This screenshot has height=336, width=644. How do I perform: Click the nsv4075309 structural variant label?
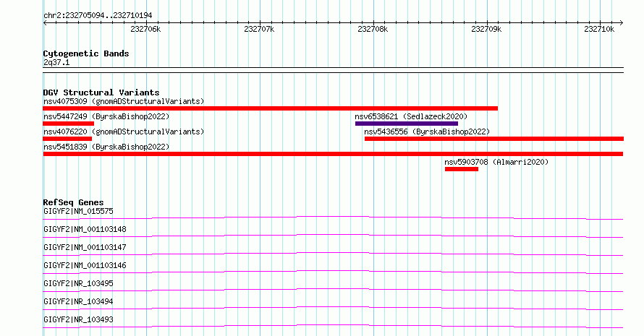[x=124, y=101]
